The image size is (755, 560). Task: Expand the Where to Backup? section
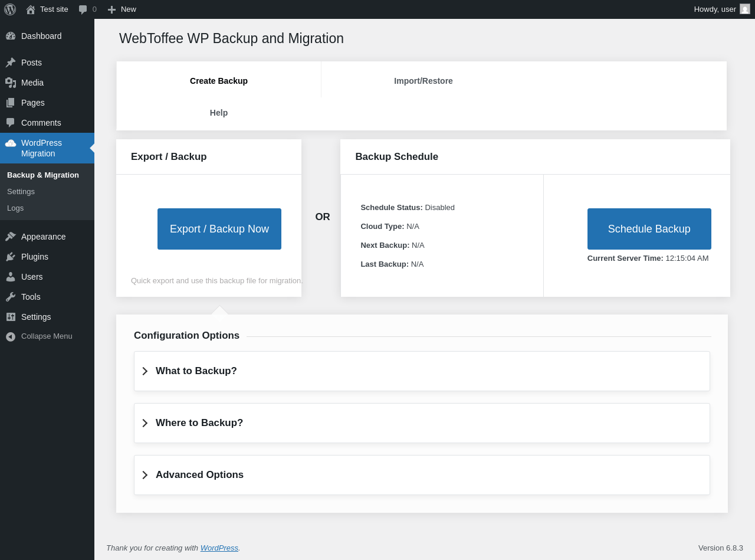pyautogui.click(x=199, y=423)
